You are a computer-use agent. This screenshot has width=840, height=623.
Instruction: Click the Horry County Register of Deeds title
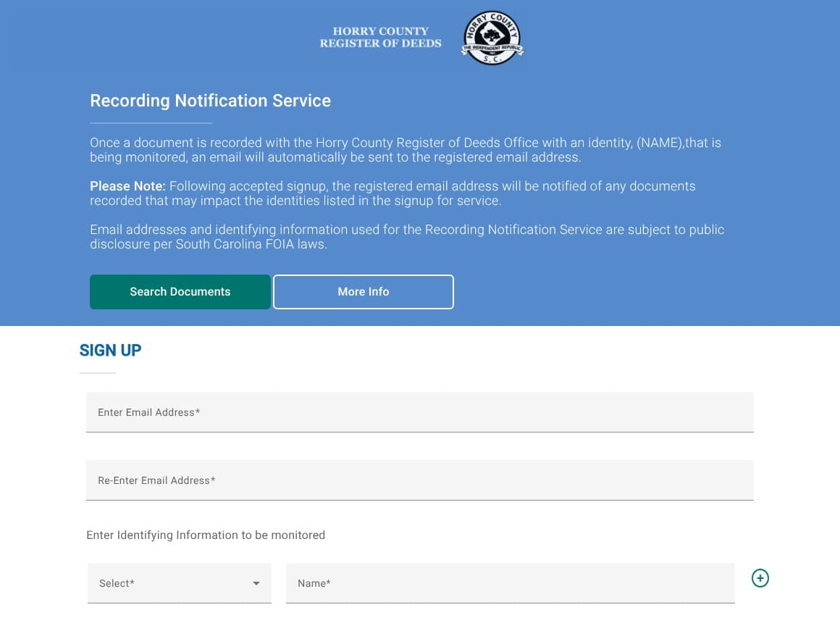click(x=380, y=37)
